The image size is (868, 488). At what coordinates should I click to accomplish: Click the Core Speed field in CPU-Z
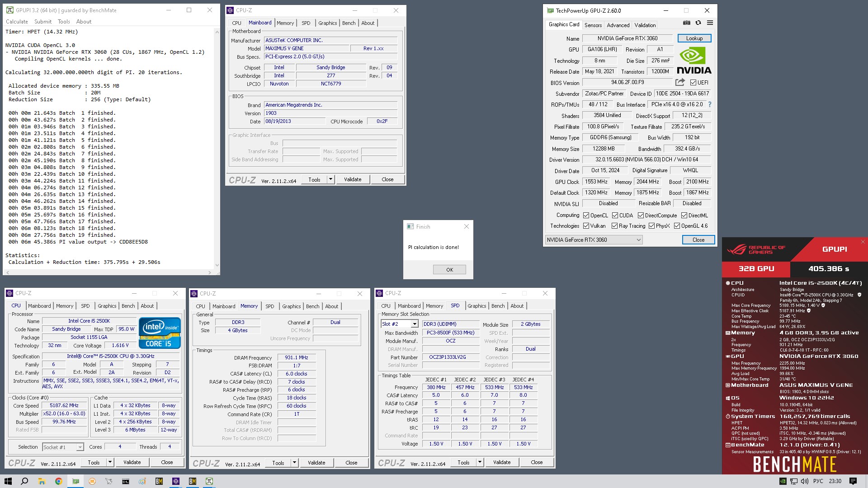64,406
